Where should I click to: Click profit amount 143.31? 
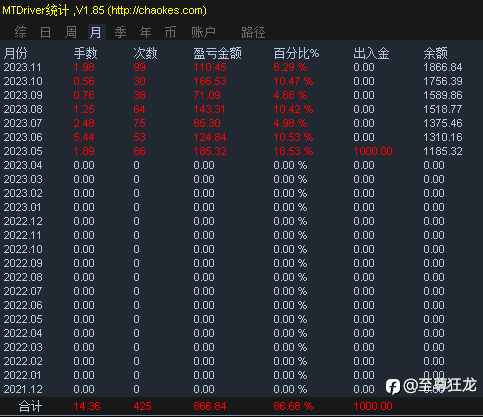pyautogui.click(x=209, y=109)
